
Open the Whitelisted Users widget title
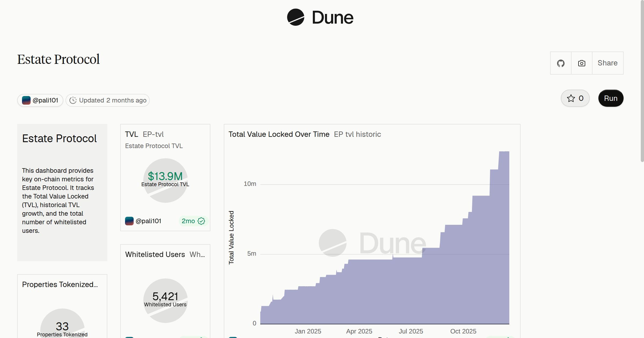coord(155,254)
